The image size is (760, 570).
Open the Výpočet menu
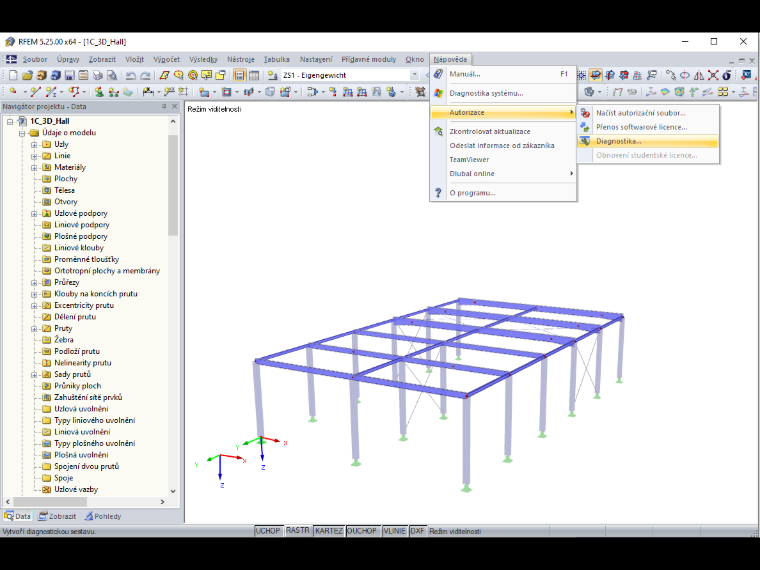[x=166, y=60]
